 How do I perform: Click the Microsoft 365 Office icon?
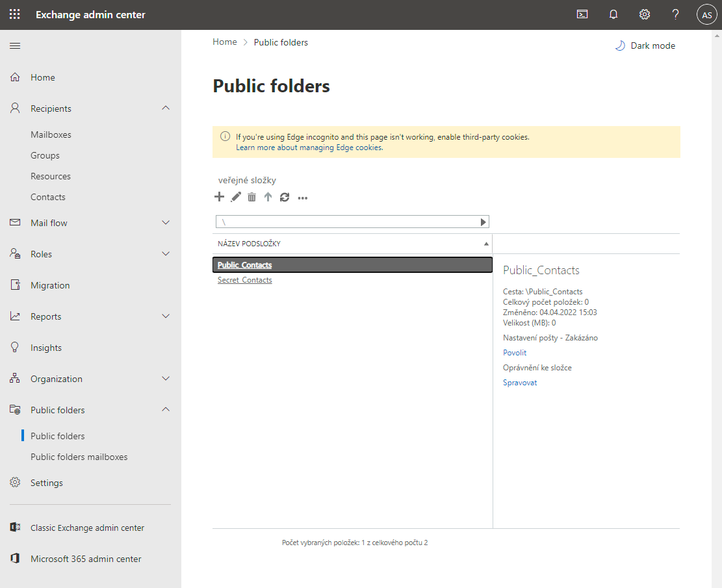15,559
